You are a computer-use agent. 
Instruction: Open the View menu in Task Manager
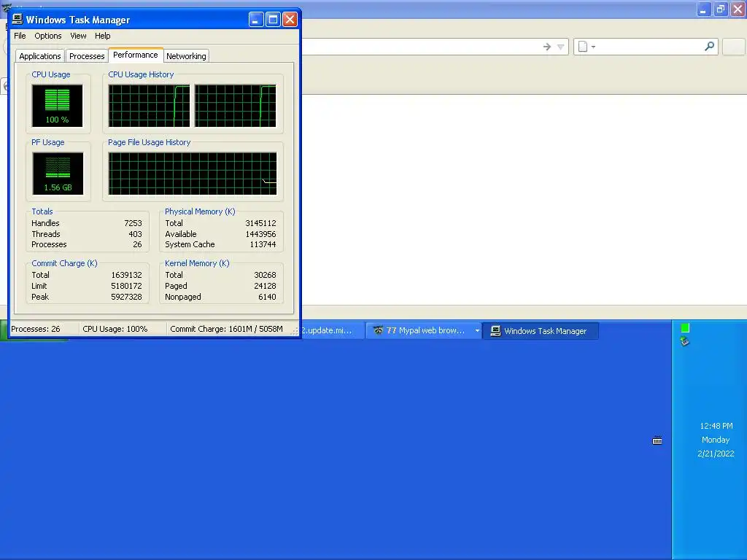tap(78, 36)
